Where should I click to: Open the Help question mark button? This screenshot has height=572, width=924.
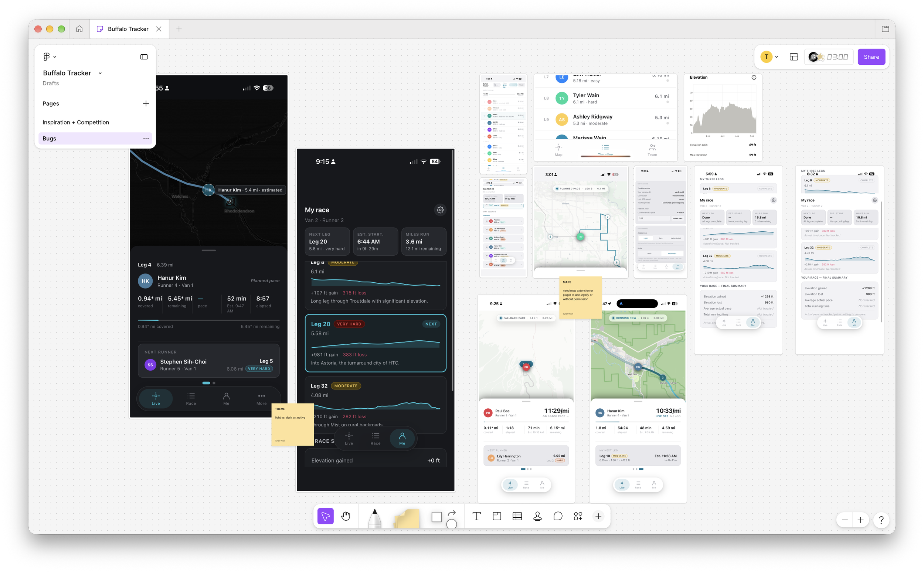point(881,520)
